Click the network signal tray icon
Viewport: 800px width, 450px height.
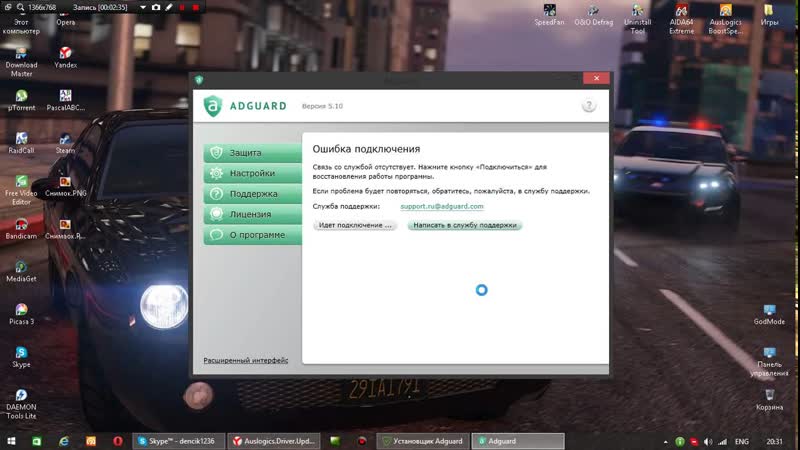click(x=722, y=441)
